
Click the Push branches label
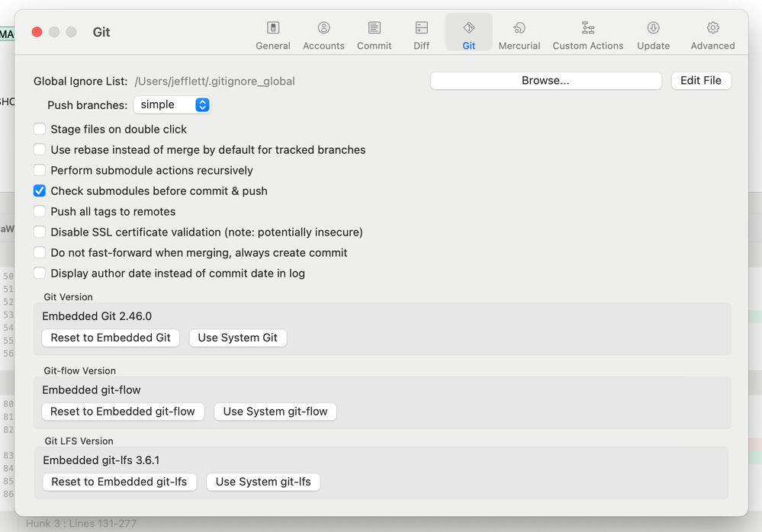click(x=88, y=105)
